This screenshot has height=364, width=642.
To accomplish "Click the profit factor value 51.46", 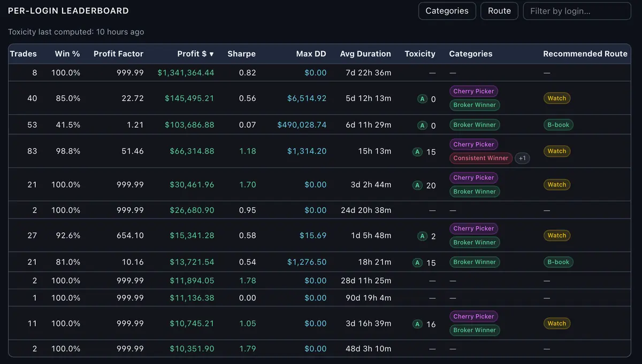I will coord(132,151).
